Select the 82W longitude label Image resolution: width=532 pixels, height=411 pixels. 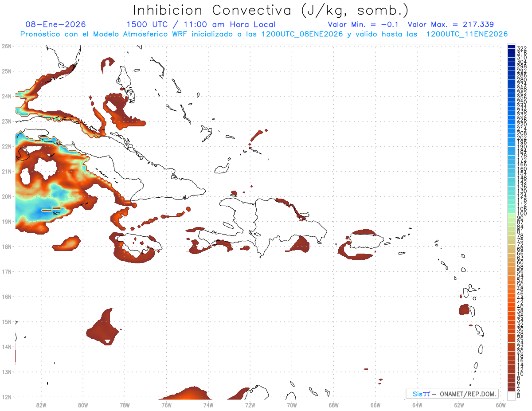[41, 404]
